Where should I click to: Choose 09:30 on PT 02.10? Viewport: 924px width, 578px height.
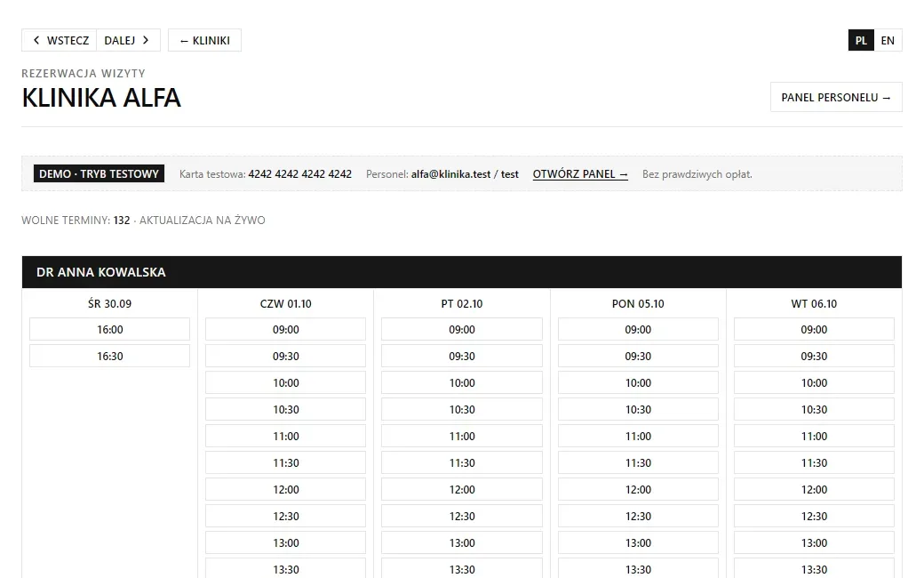pos(462,356)
